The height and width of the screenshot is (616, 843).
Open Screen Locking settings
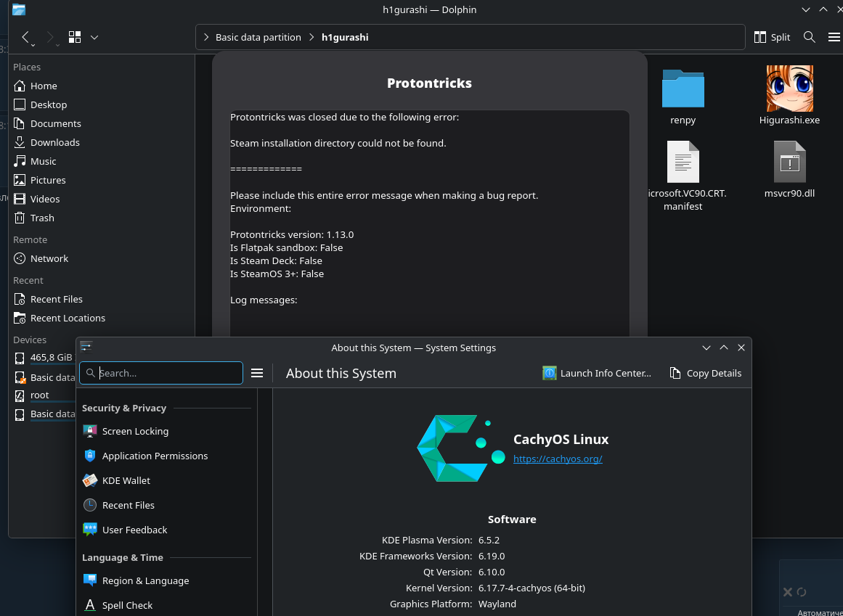135,431
